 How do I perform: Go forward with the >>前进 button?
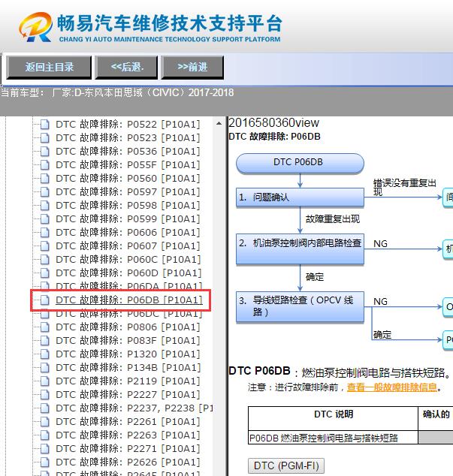pyautogui.click(x=192, y=67)
